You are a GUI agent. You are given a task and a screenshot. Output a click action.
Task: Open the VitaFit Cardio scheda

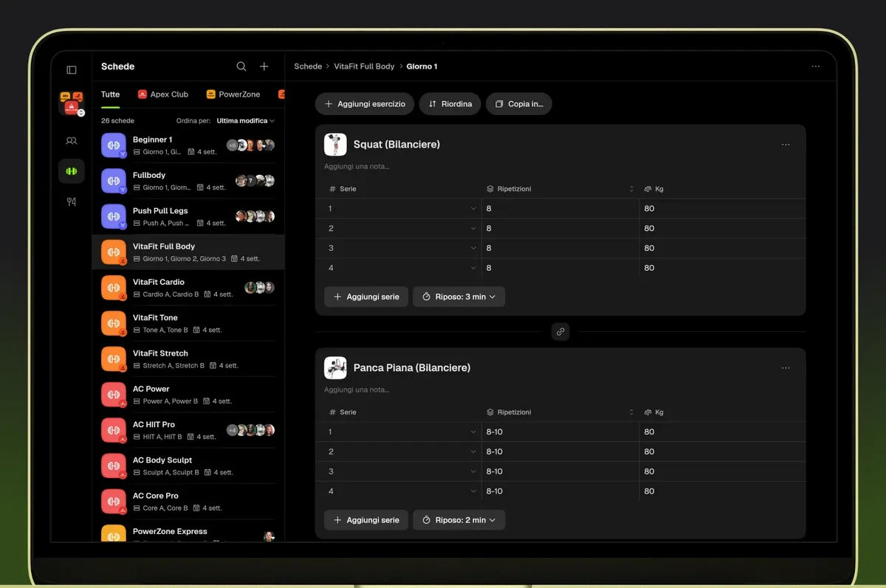click(x=188, y=288)
